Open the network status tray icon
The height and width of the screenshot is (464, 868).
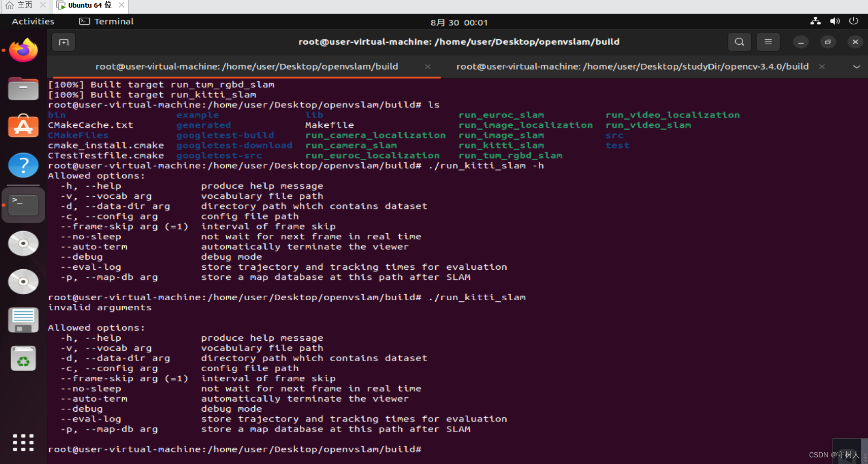[x=816, y=21]
